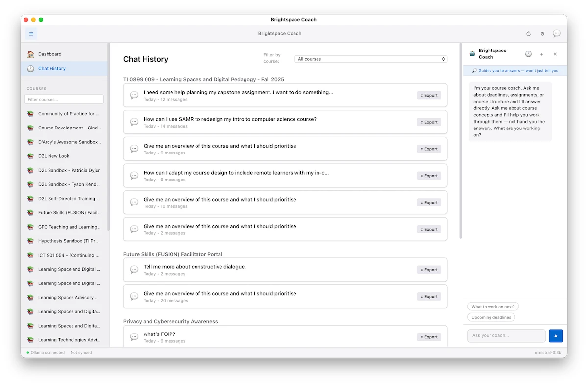The image size is (588, 385).
Task: Open the Dashboard sidebar item
Action: 50,54
